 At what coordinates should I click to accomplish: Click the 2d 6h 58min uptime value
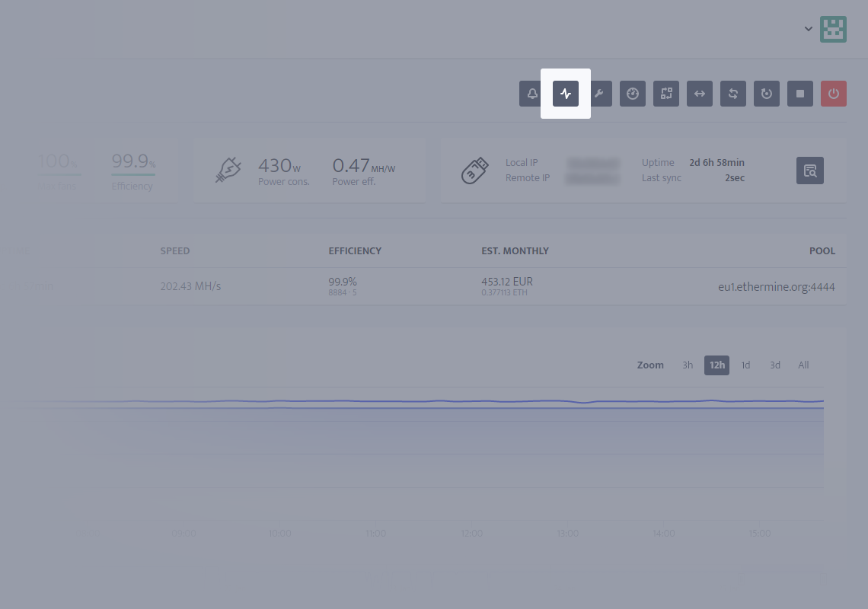717,163
